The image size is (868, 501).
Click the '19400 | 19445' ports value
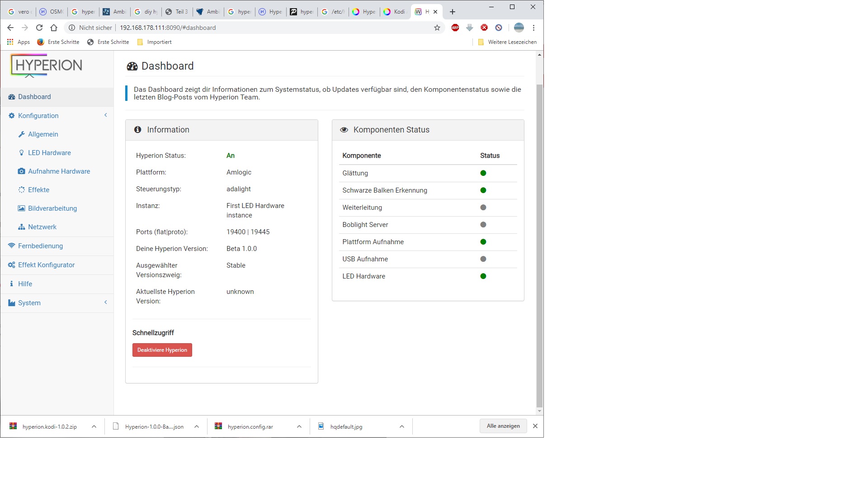click(248, 232)
